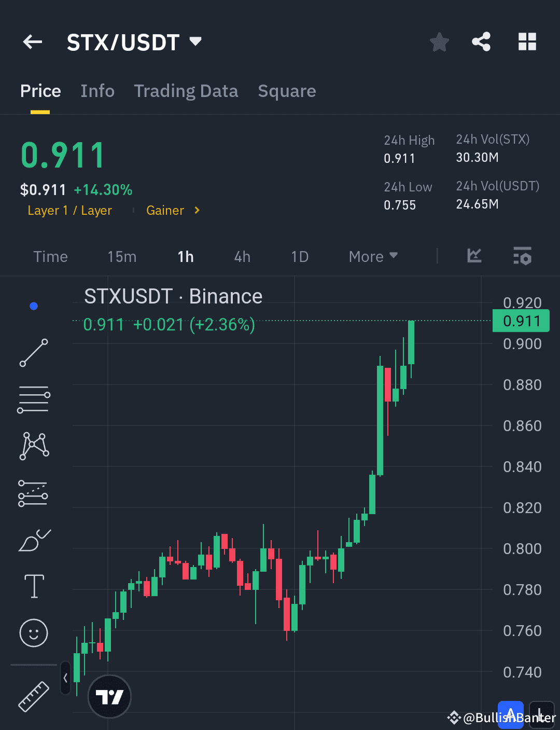Screen dimensions: 560x730
Task: Open the Gainer link
Action: 165,210
